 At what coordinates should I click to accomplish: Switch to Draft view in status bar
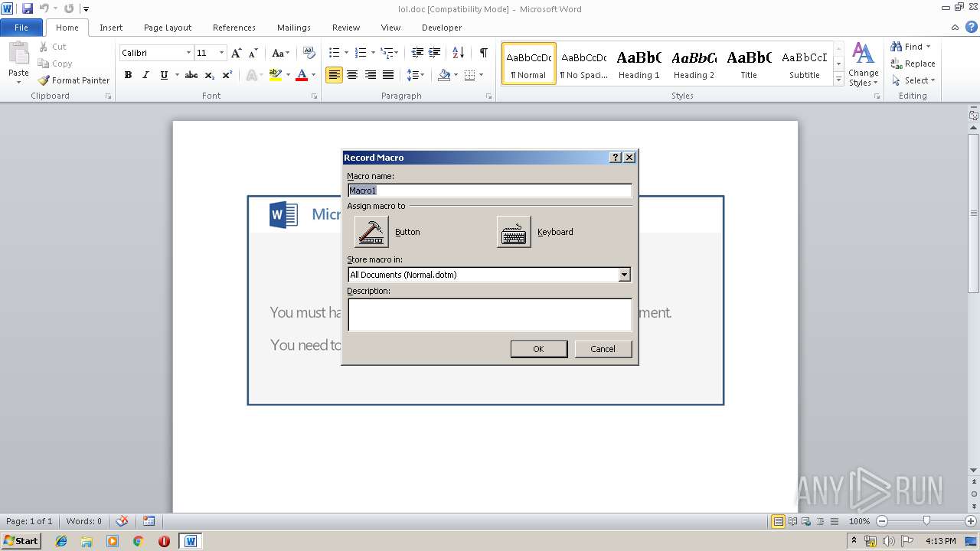coord(834,521)
